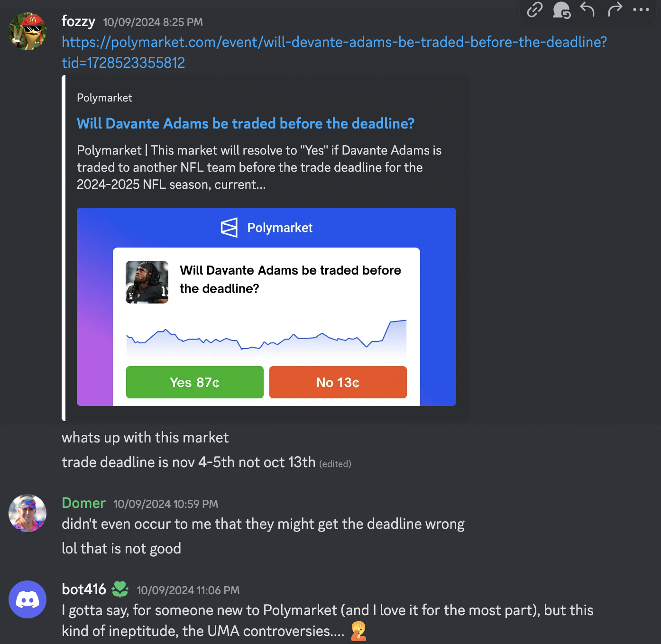Forward the message using right arrow icon
This screenshot has width=661, height=644.
pos(615,9)
